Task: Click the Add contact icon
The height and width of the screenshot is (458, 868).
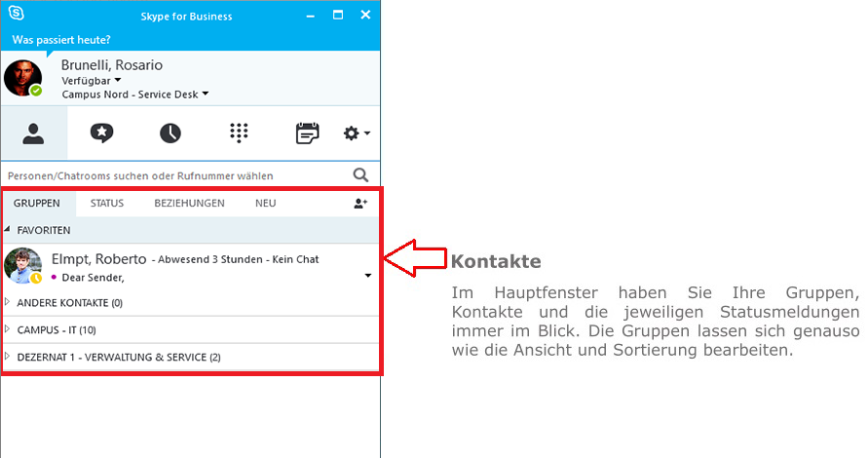Action: [x=360, y=204]
